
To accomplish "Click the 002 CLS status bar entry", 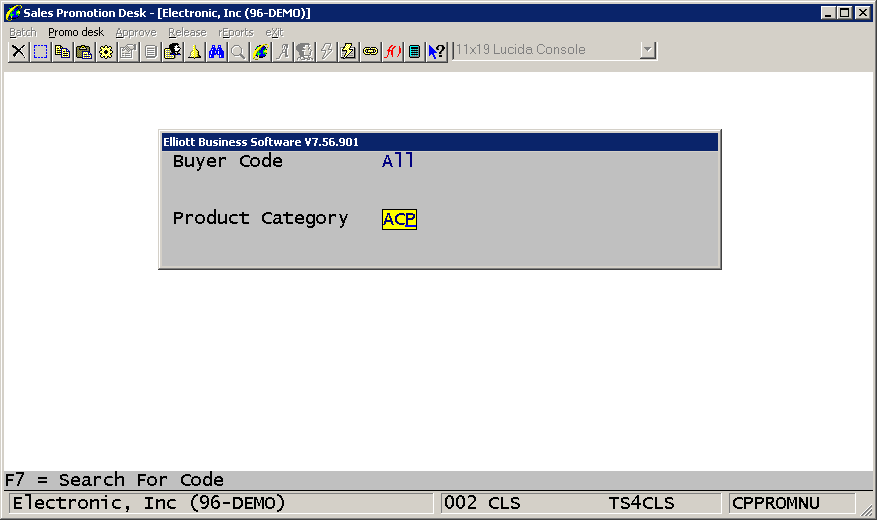I will pyautogui.click(x=482, y=503).
